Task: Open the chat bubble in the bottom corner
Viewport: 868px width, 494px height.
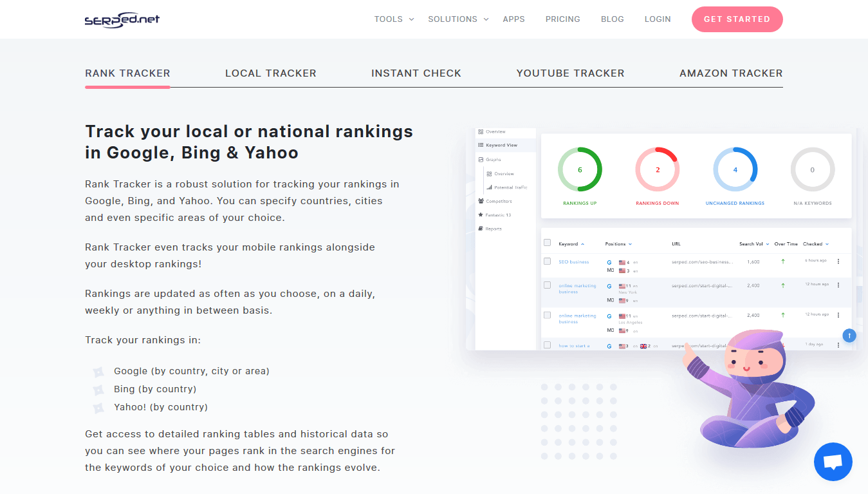Action: (x=833, y=462)
